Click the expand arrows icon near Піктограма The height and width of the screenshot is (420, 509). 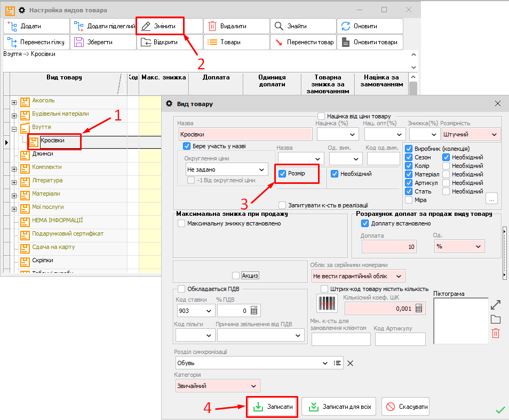coord(496,305)
